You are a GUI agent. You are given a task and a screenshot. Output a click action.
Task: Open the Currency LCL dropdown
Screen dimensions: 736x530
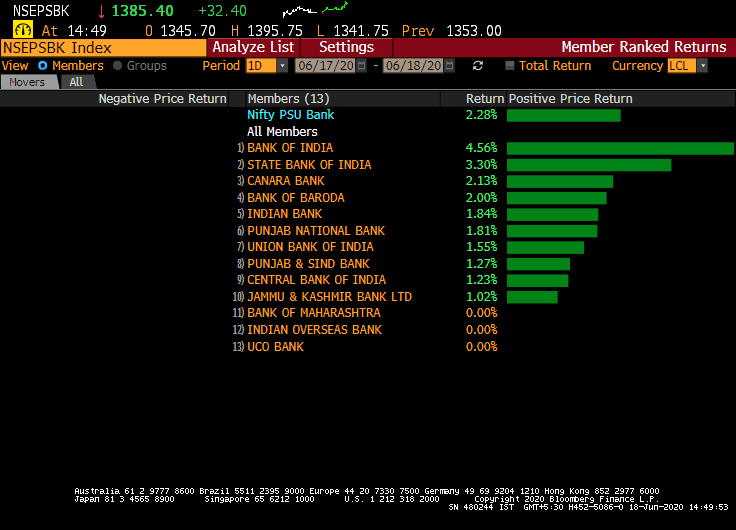(x=702, y=66)
